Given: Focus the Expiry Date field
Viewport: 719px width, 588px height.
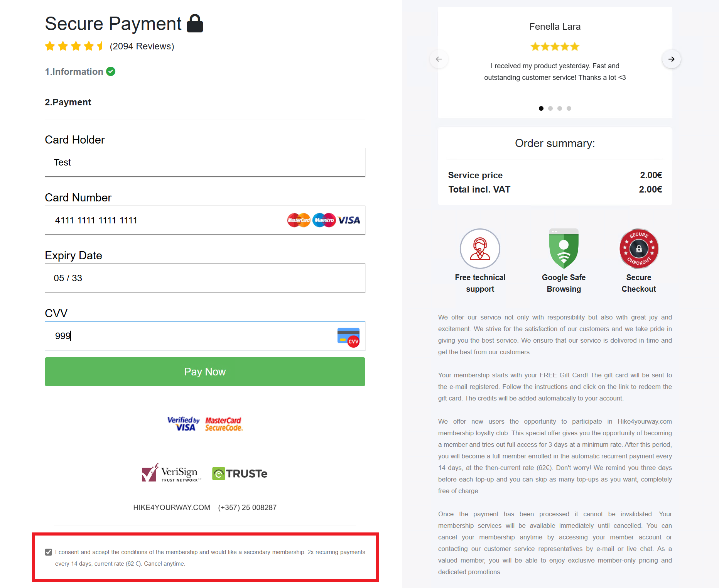Looking at the screenshot, I should (205, 278).
